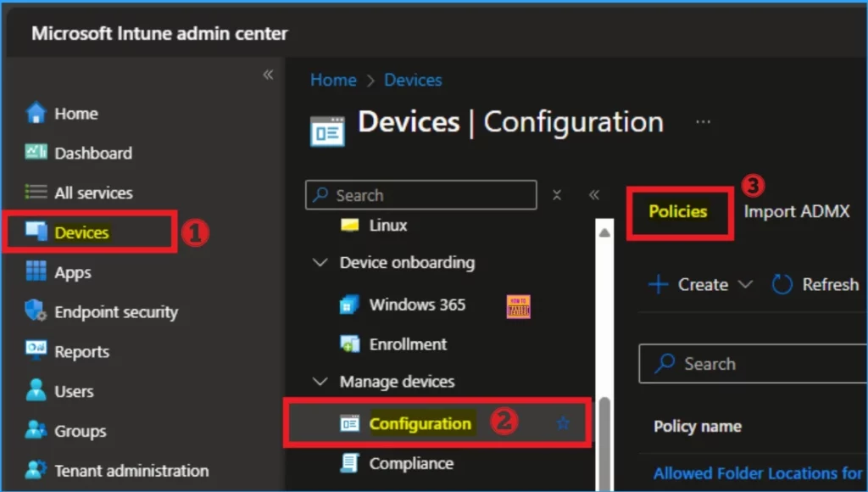Open All services list icon
Viewport: 868px width, 492px height.
pos(36,193)
